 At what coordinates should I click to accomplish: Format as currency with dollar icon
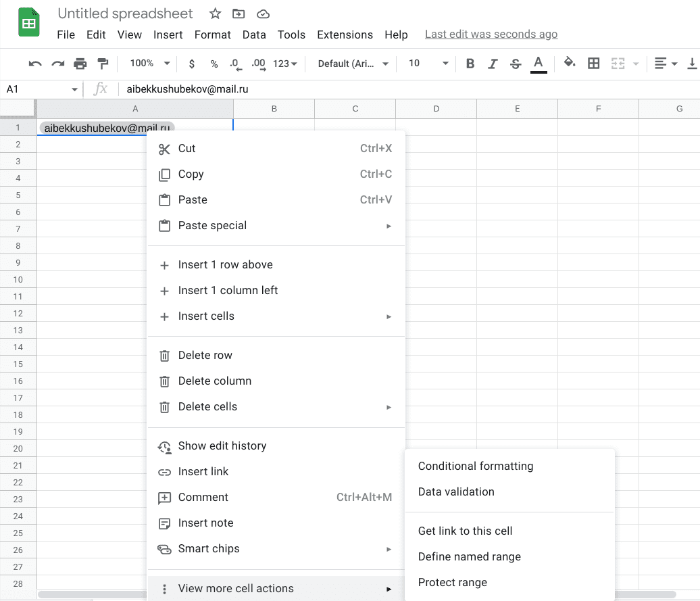(x=191, y=64)
